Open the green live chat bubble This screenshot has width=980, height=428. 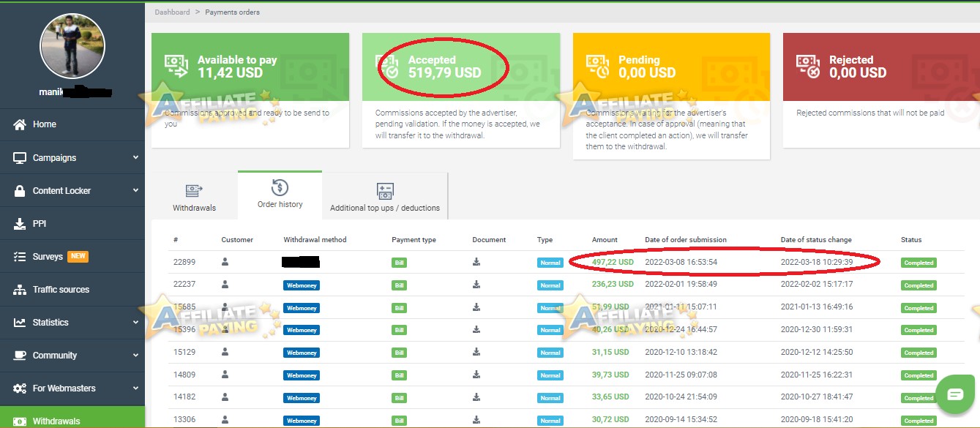(x=955, y=394)
